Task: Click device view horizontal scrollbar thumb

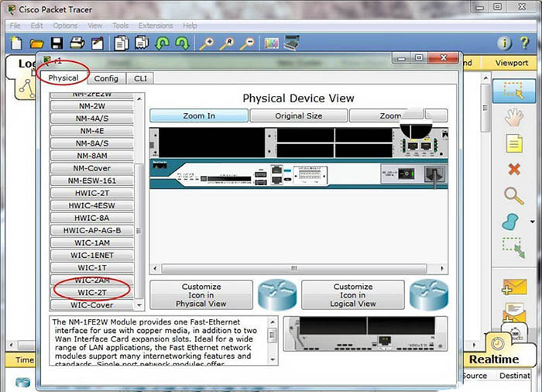Action: (293, 269)
